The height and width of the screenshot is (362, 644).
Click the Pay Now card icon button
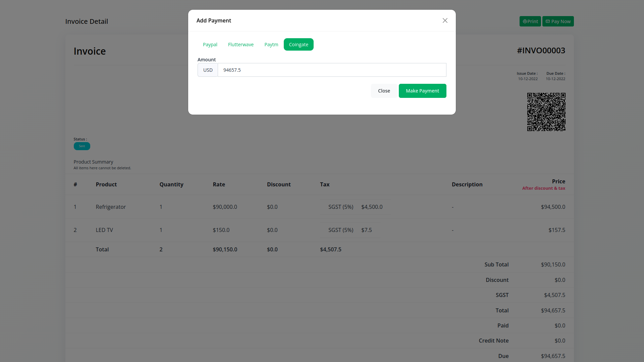(558, 21)
